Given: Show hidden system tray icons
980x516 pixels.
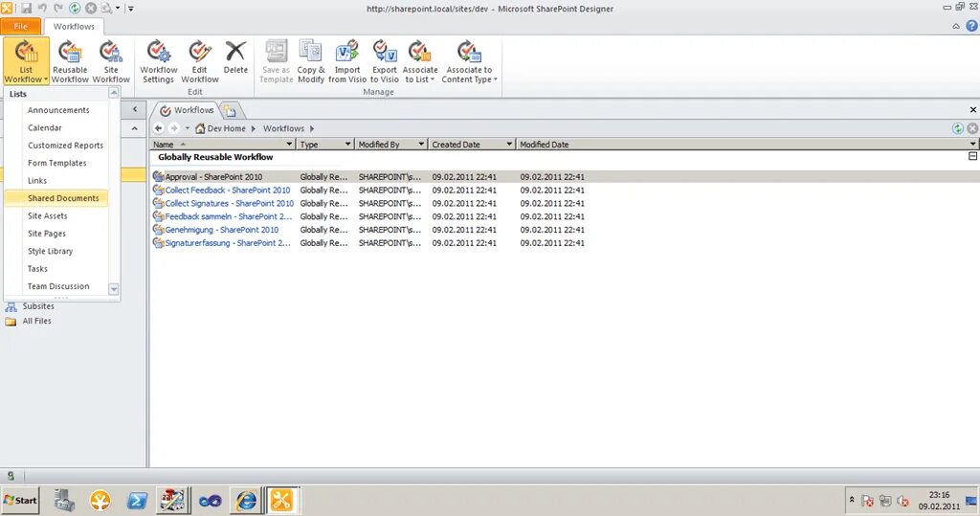Looking at the screenshot, I should (851, 501).
